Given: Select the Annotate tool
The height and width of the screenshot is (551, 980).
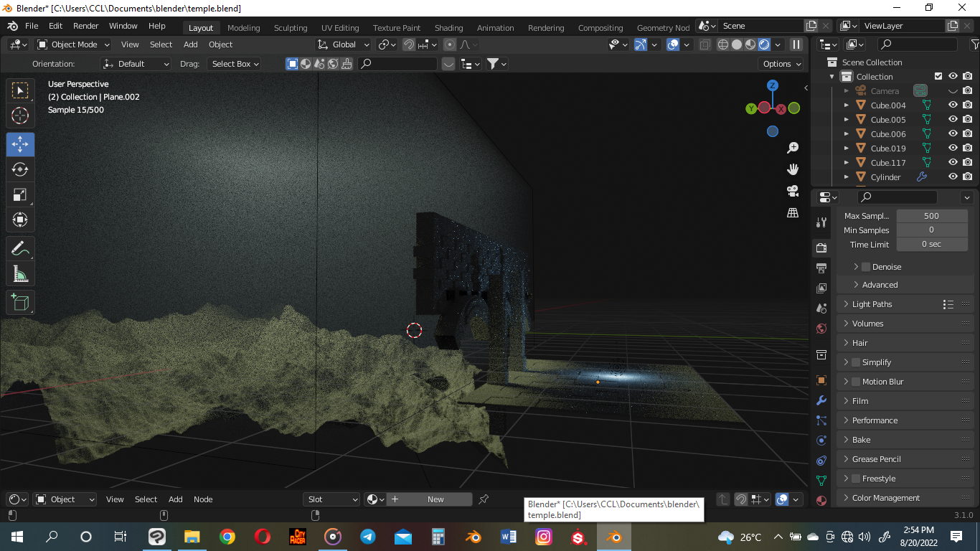Looking at the screenshot, I should tap(20, 249).
